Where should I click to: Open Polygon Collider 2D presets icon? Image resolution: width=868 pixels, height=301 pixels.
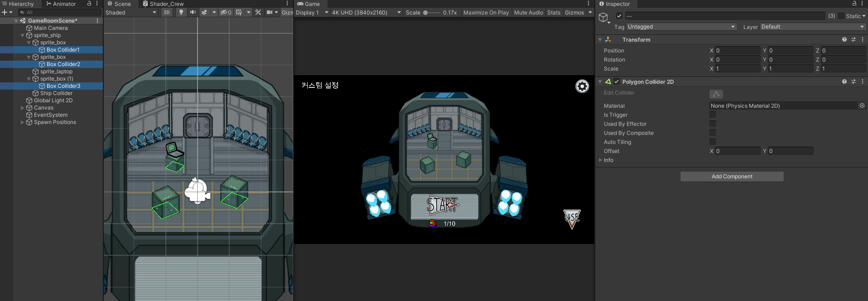click(x=854, y=81)
